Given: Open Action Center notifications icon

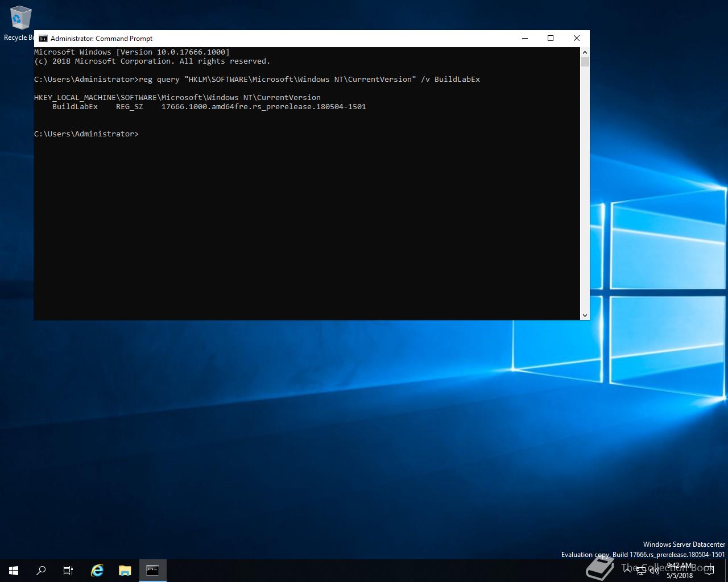Looking at the screenshot, I should tap(709, 571).
